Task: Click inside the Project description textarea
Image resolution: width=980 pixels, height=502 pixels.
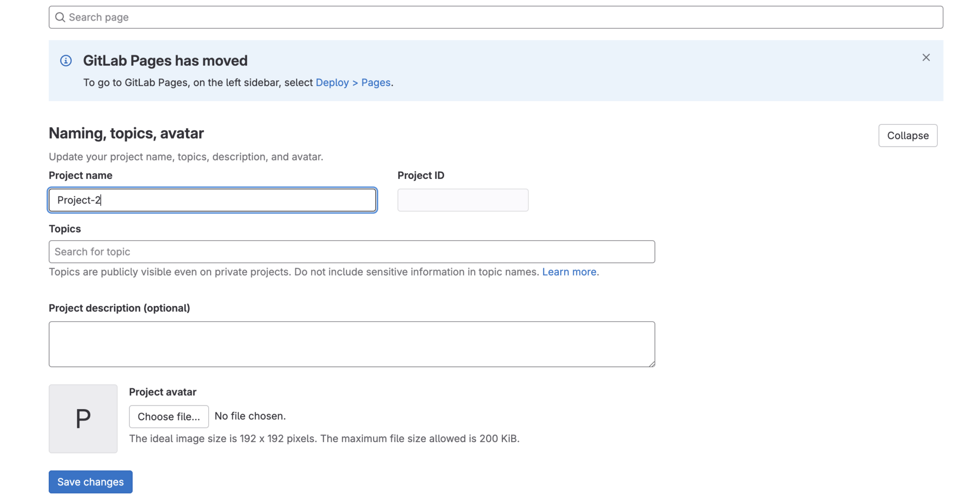Action: point(352,344)
